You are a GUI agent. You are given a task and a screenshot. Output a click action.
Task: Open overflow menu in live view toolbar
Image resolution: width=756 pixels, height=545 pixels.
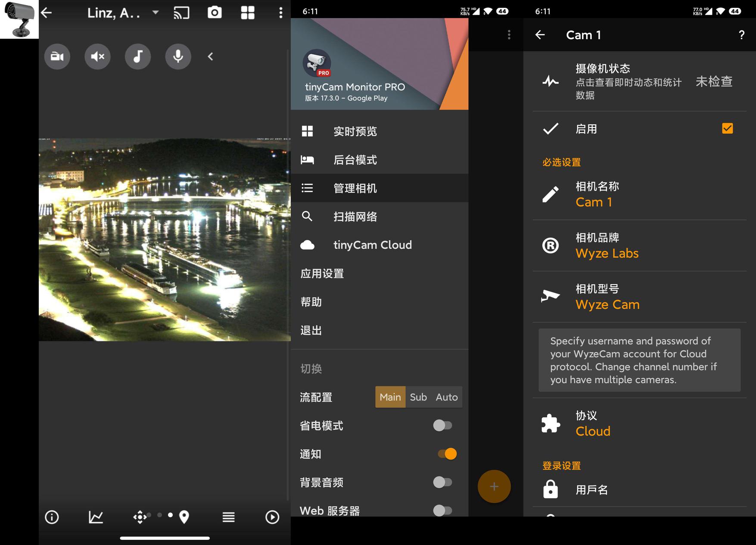tap(280, 13)
